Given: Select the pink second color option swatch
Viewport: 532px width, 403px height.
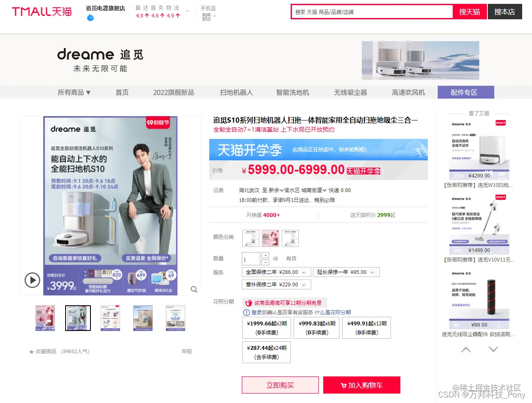Looking at the screenshot, I should pos(271,238).
